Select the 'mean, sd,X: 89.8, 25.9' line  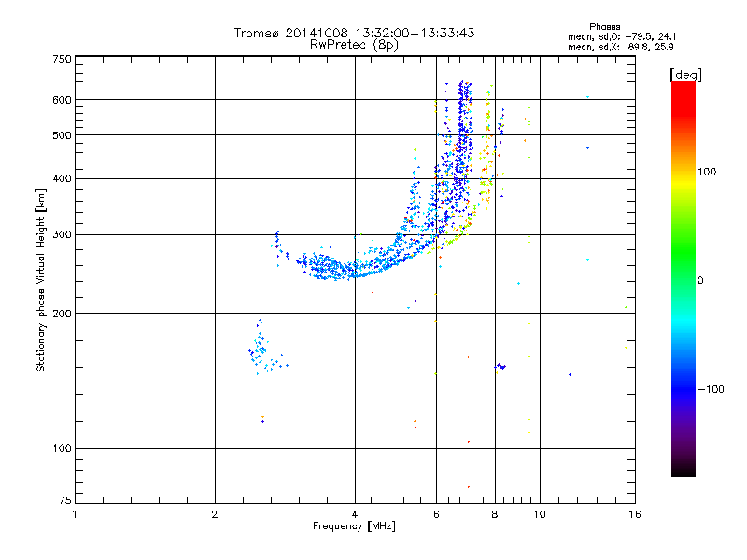(620, 47)
